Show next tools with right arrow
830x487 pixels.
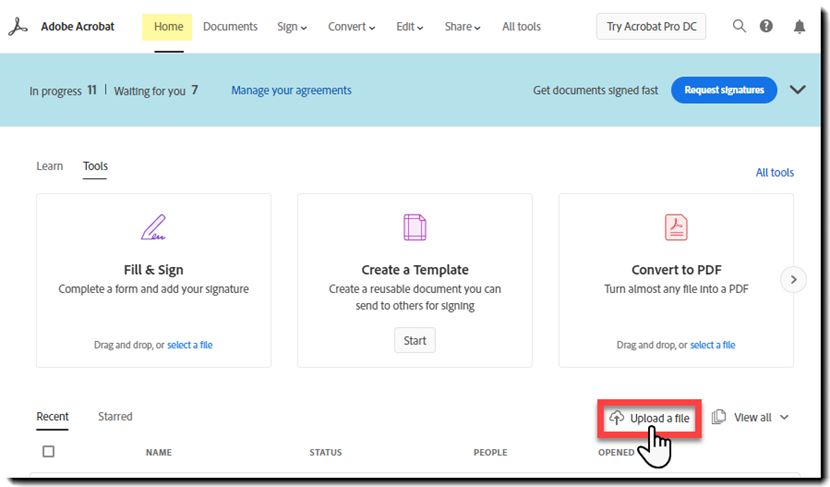[x=793, y=279]
